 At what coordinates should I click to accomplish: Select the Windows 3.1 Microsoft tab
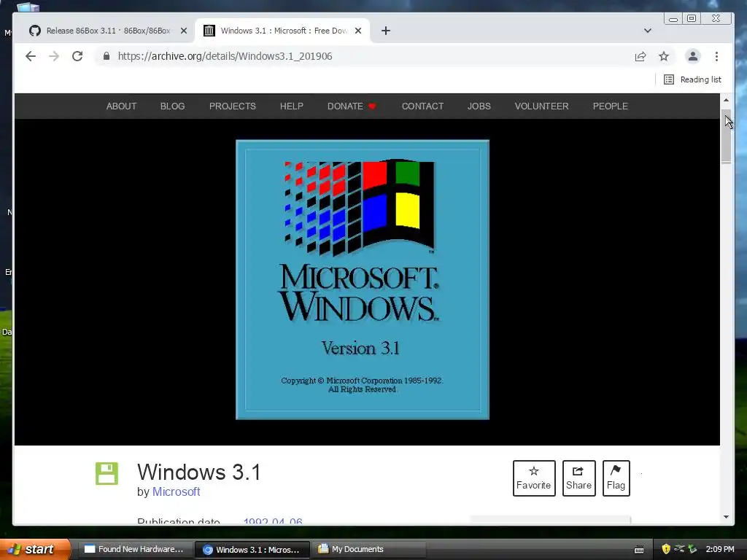tap(283, 31)
